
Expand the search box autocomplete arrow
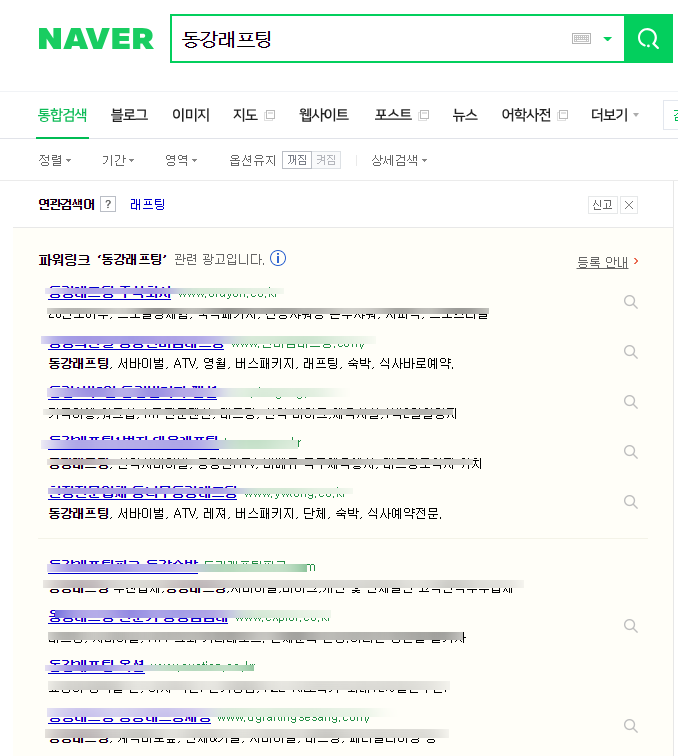coord(608,39)
